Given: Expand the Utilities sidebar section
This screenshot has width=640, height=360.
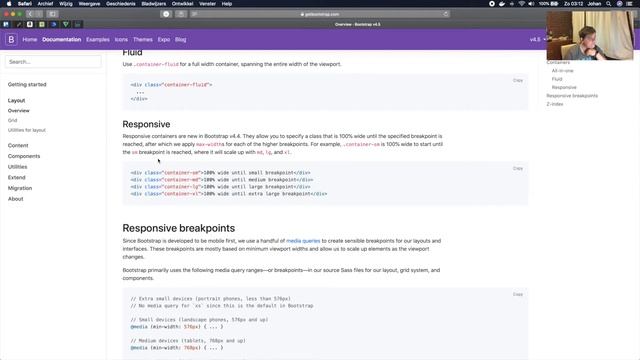Looking at the screenshot, I should 17,167.
